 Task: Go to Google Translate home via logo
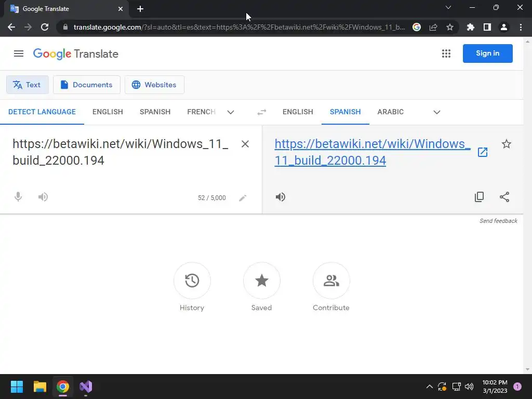pos(76,54)
